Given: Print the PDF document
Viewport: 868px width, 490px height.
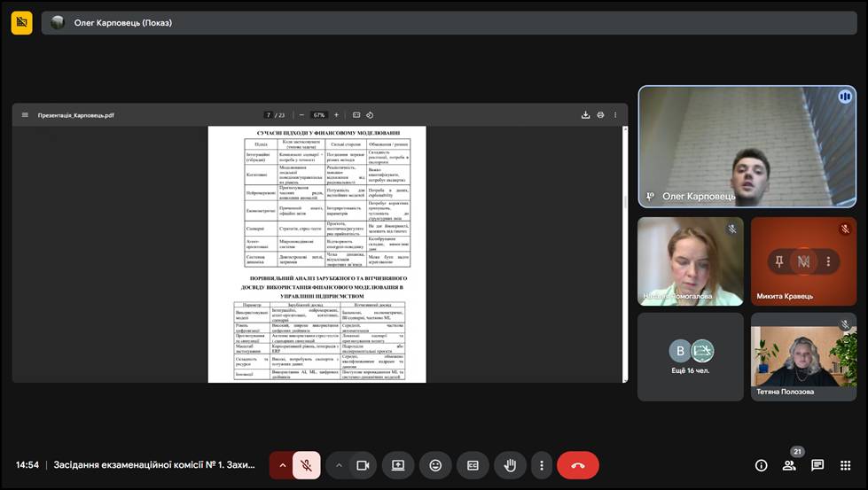Looking at the screenshot, I should click(600, 115).
